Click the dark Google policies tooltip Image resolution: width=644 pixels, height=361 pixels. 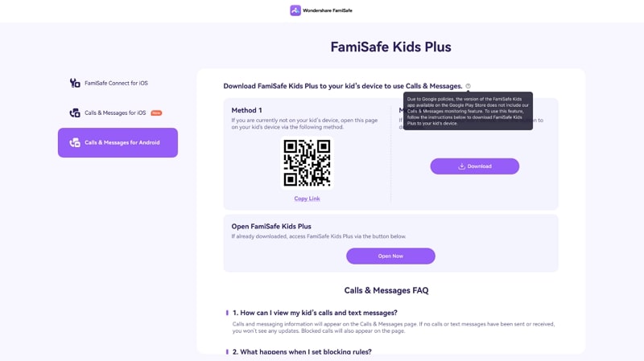(468, 111)
